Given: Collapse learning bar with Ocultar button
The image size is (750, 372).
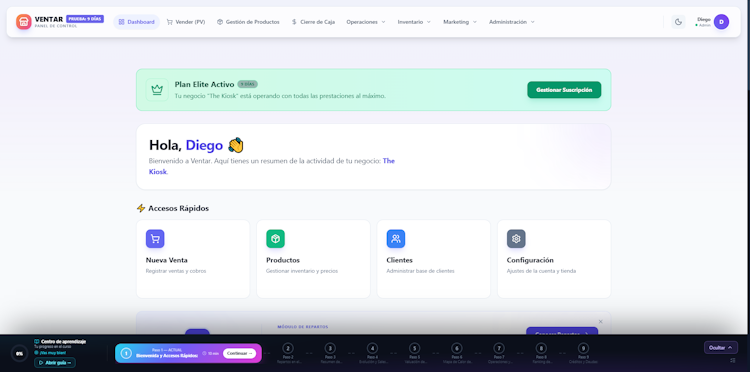Looking at the screenshot, I should (720, 348).
